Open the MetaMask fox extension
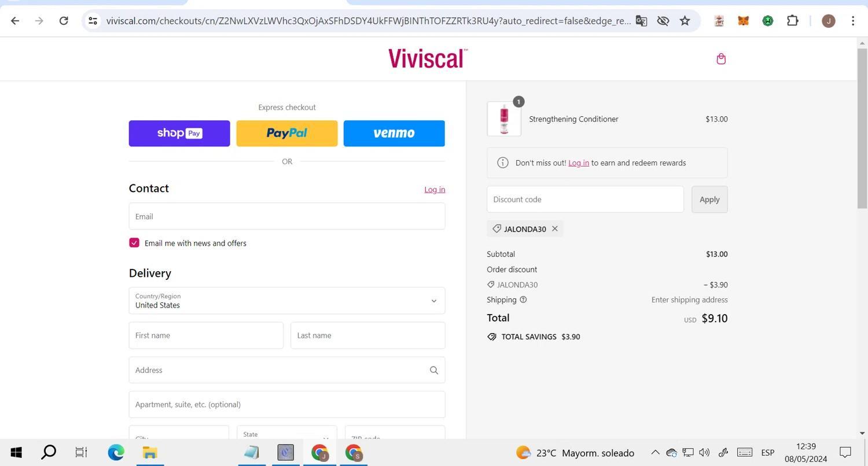Screen dimensions: 868x466 (744, 21)
